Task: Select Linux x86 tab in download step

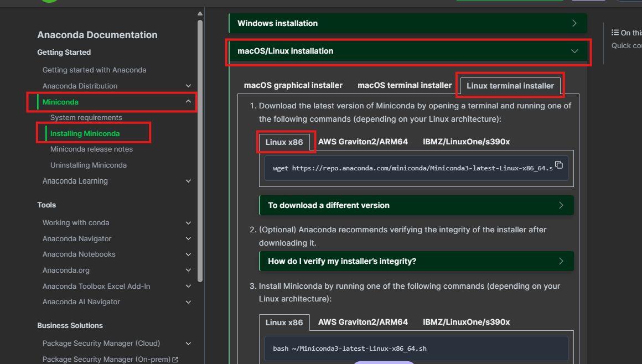Action: click(x=284, y=142)
